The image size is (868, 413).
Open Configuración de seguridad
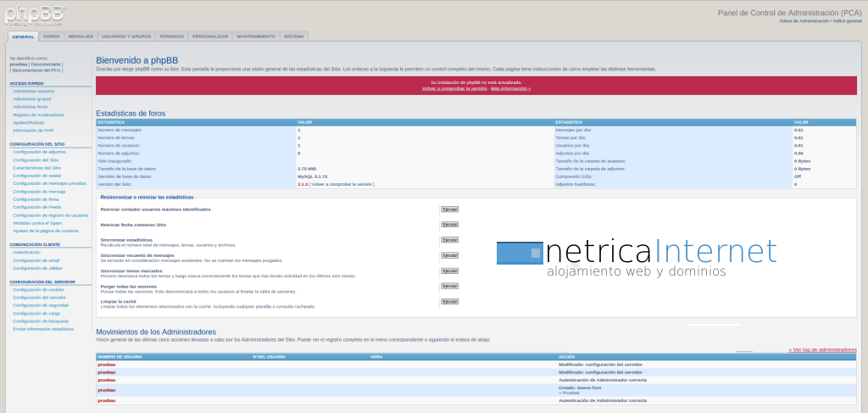[41, 305]
